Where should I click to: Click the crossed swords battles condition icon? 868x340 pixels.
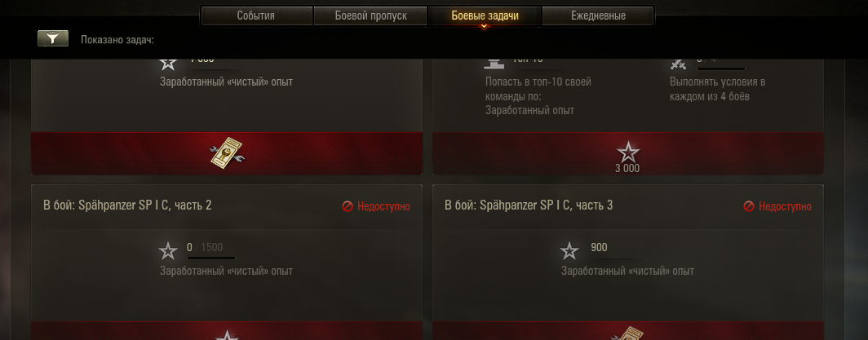pos(678,63)
